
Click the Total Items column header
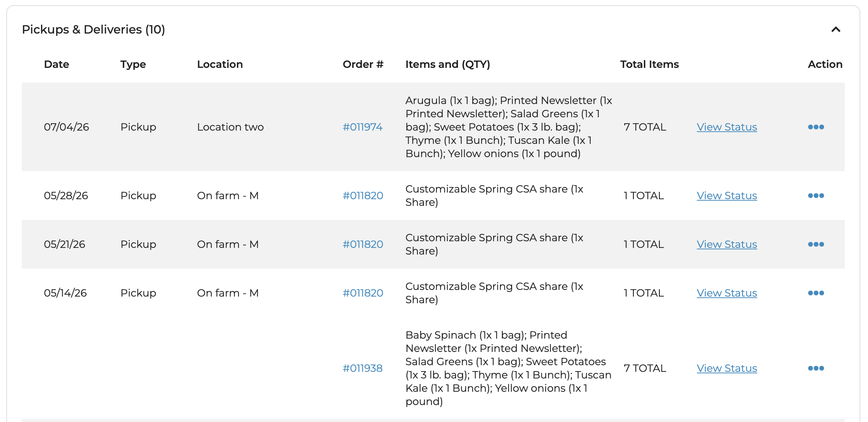pyautogui.click(x=649, y=64)
